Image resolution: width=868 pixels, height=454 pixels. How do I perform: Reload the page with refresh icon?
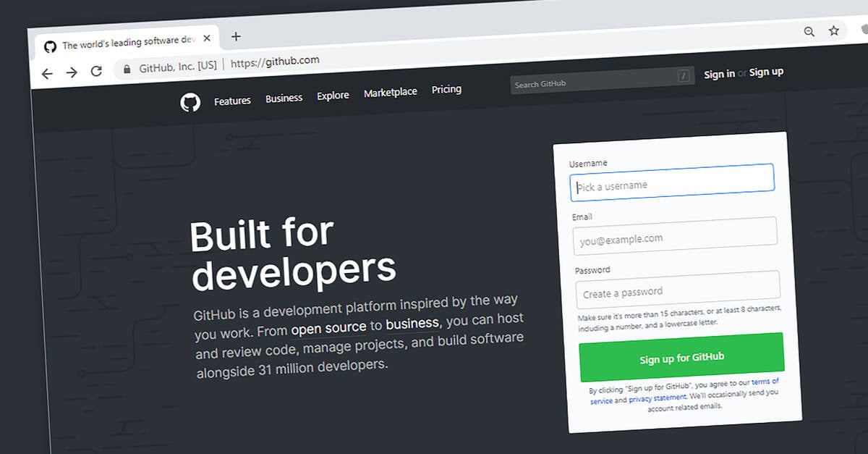96,71
